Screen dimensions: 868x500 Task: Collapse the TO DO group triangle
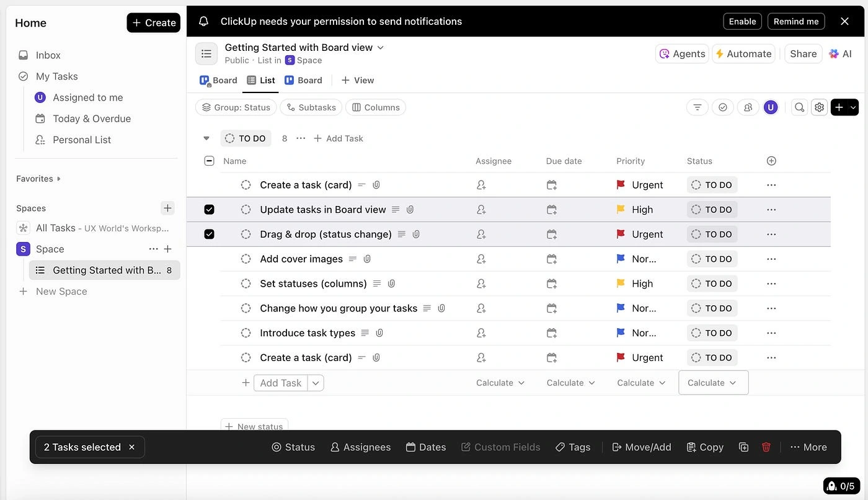[x=206, y=138]
